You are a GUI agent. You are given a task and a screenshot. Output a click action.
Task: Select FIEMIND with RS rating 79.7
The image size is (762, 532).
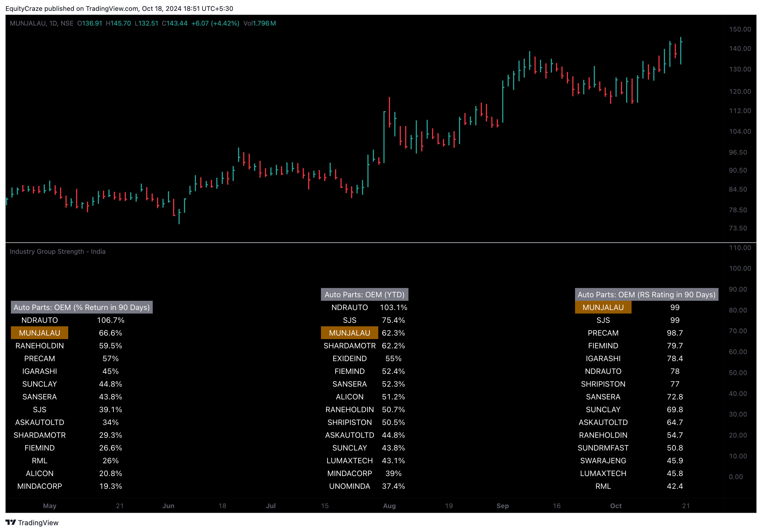(x=603, y=346)
